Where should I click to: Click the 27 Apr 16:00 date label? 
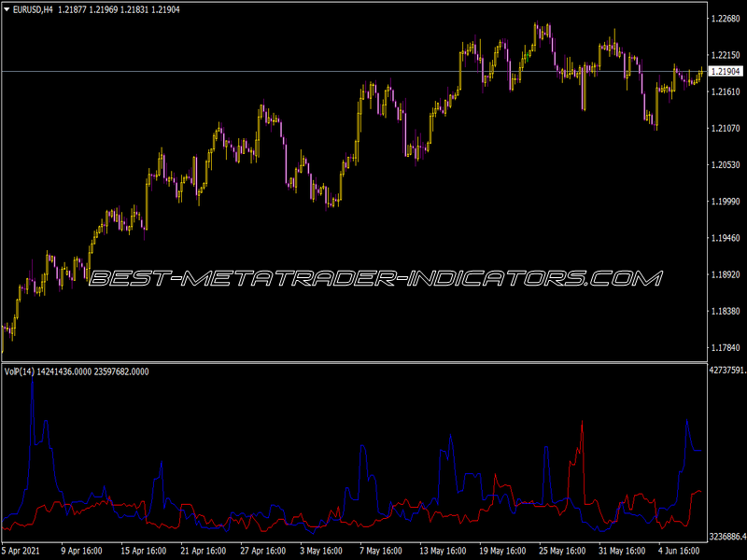(263, 551)
